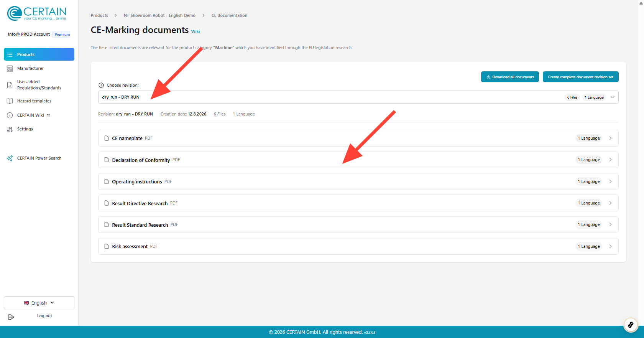The image size is (644, 338).
Task: Click the Log out link
Action: click(44, 316)
